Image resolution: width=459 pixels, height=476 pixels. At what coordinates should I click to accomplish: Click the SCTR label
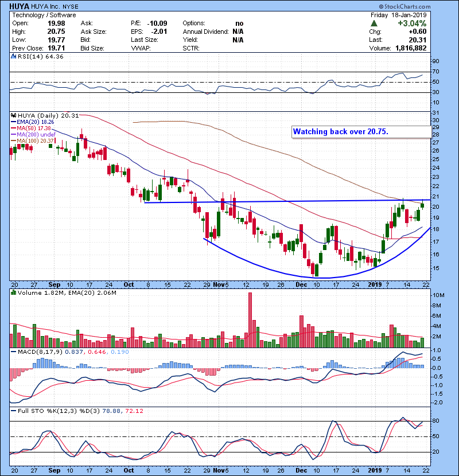191,48
